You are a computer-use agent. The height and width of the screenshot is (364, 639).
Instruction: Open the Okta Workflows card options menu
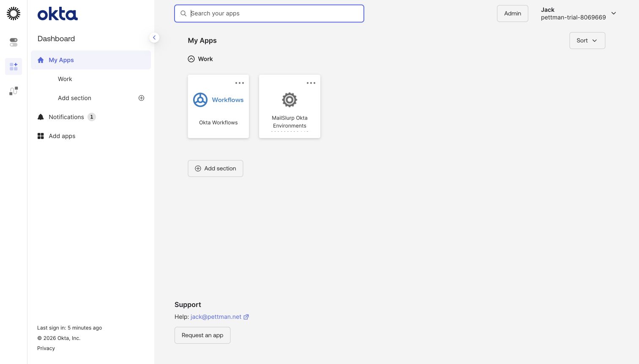tap(240, 83)
